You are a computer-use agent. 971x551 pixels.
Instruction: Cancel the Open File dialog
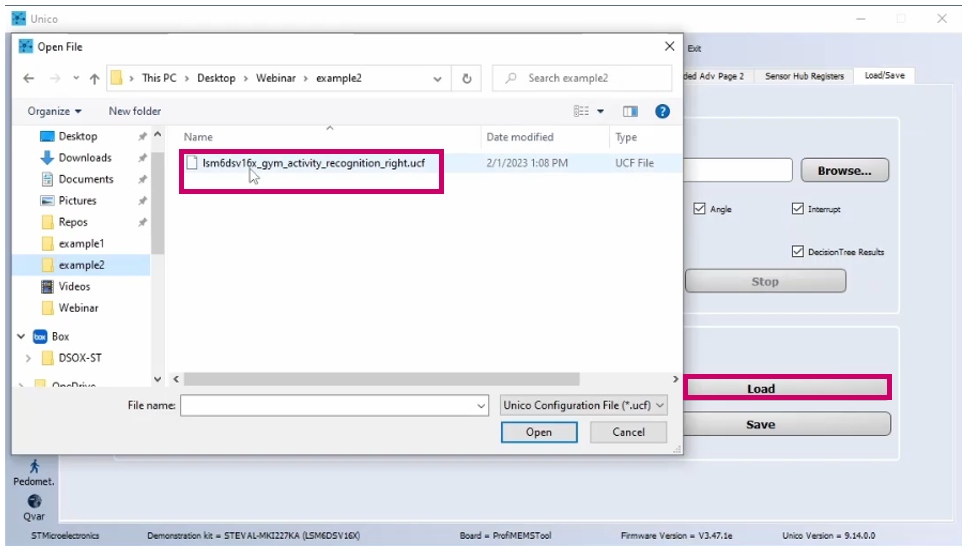point(629,432)
